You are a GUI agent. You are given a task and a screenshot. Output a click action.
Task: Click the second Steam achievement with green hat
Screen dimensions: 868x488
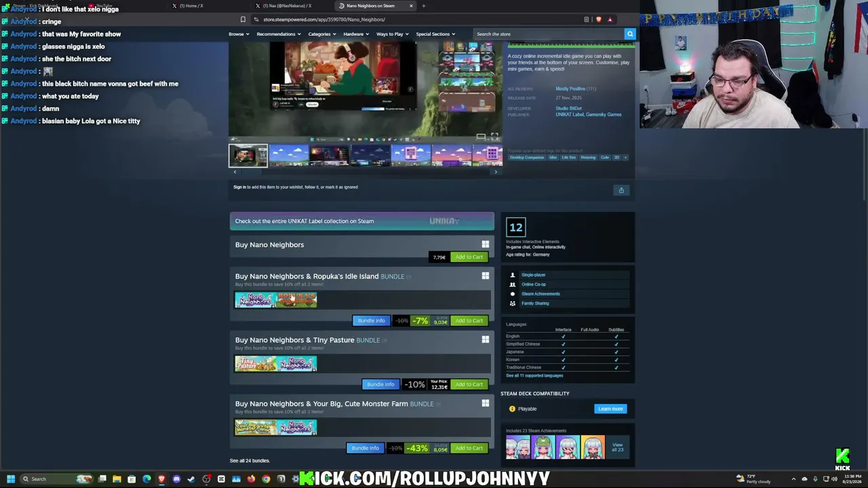(543, 447)
